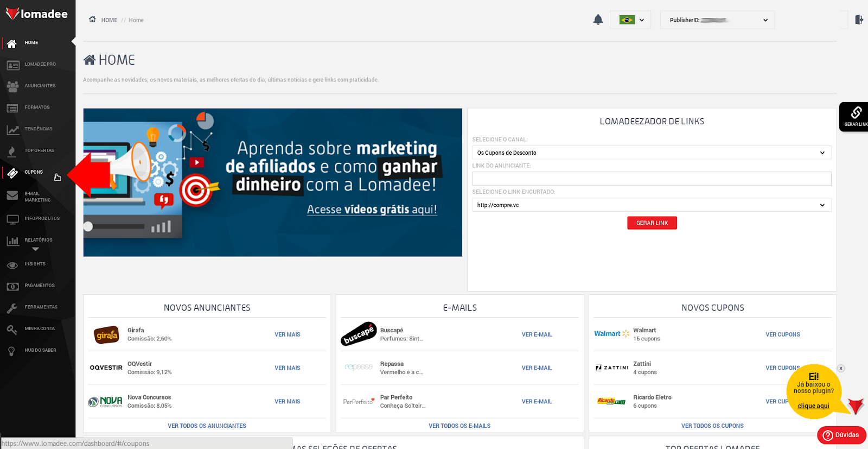Select the Cupons menu item
Screen dimensions: 868x449
pyautogui.click(x=34, y=172)
